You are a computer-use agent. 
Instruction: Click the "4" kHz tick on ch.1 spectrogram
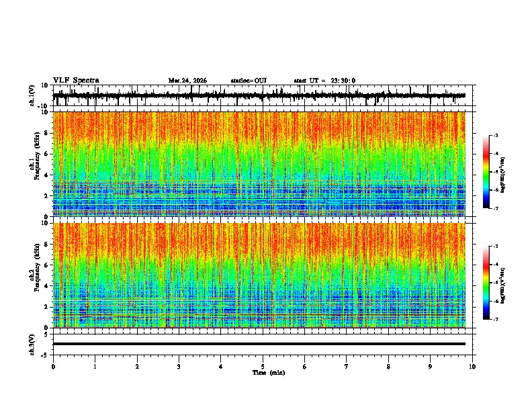pyautogui.click(x=46, y=175)
